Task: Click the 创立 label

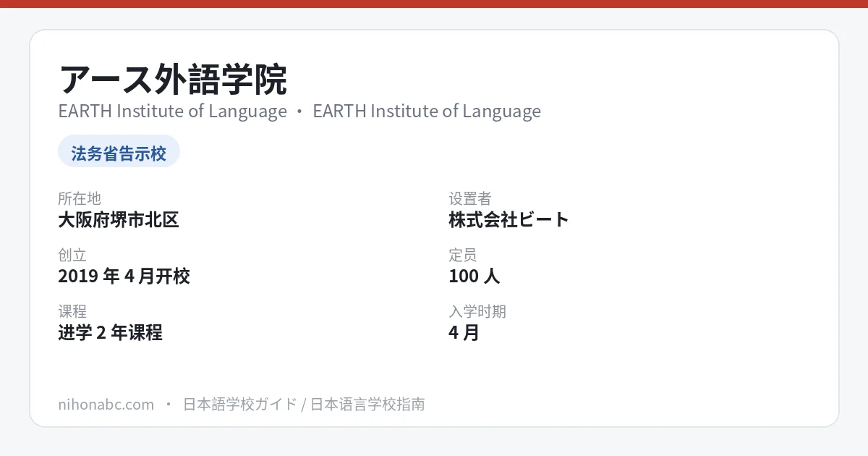Action: pyautogui.click(x=72, y=255)
